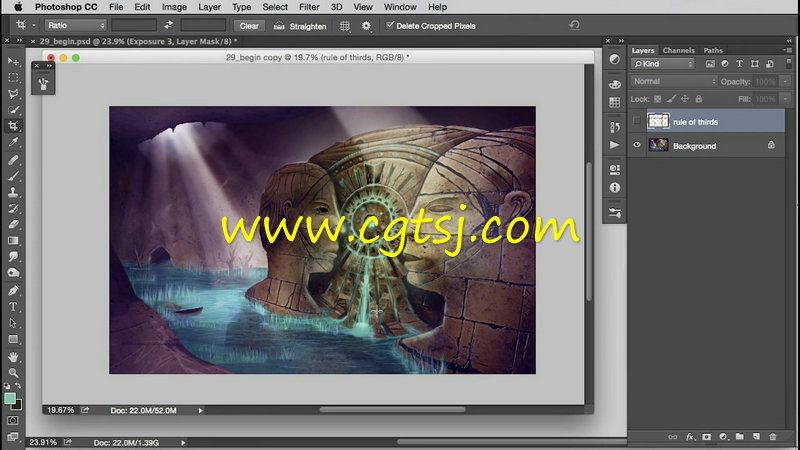Open the Actions panel play icon

pos(615,145)
